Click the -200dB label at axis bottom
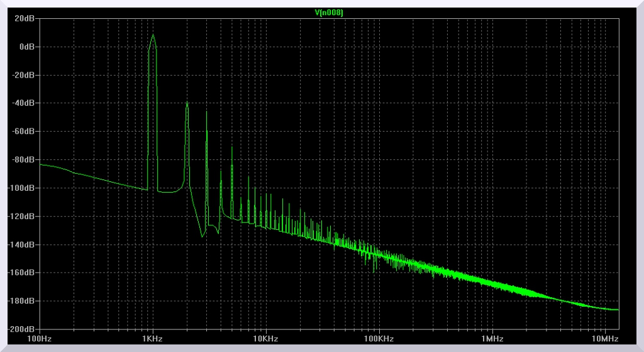Screen dimensions: 644x352 [x=22, y=329]
